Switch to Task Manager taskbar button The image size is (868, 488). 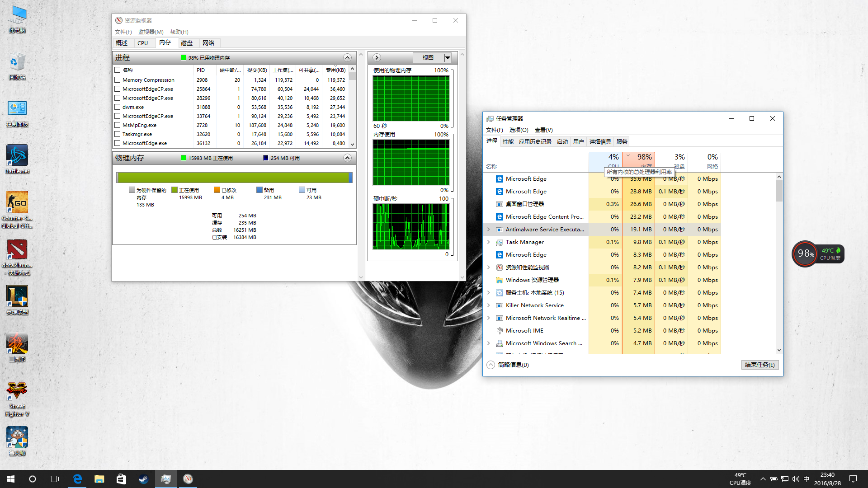click(x=165, y=479)
